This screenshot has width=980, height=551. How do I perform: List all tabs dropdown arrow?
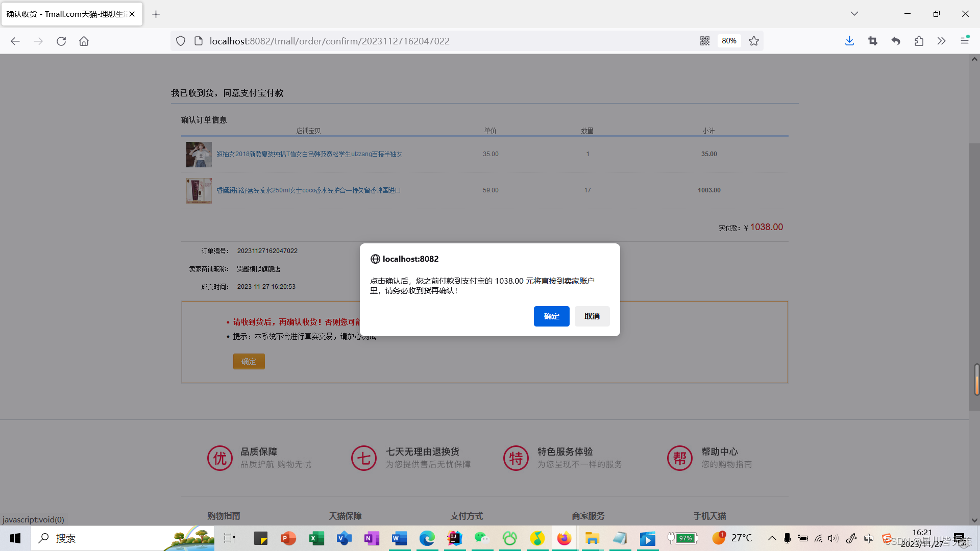click(854, 14)
